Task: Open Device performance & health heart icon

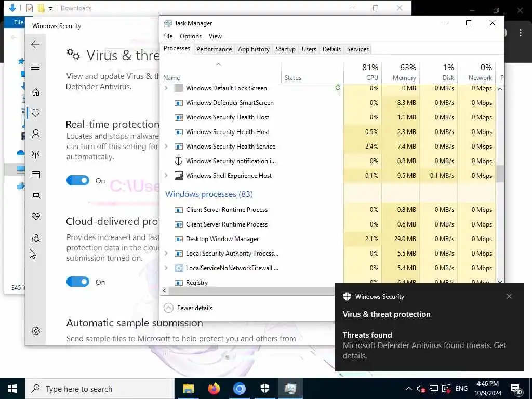Action: (36, 217)
